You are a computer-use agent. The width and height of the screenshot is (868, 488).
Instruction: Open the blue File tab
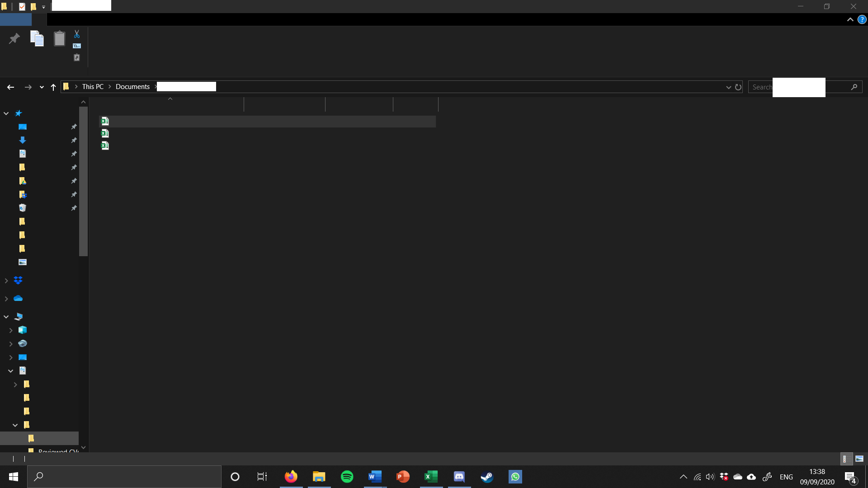[16, 19]
